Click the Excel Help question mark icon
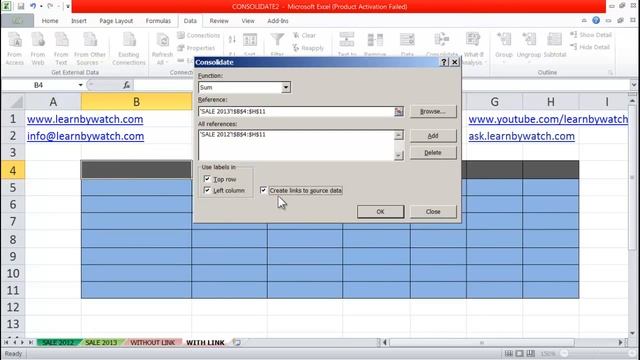Viewport: 640px width, 360px height. pos(596,20)
